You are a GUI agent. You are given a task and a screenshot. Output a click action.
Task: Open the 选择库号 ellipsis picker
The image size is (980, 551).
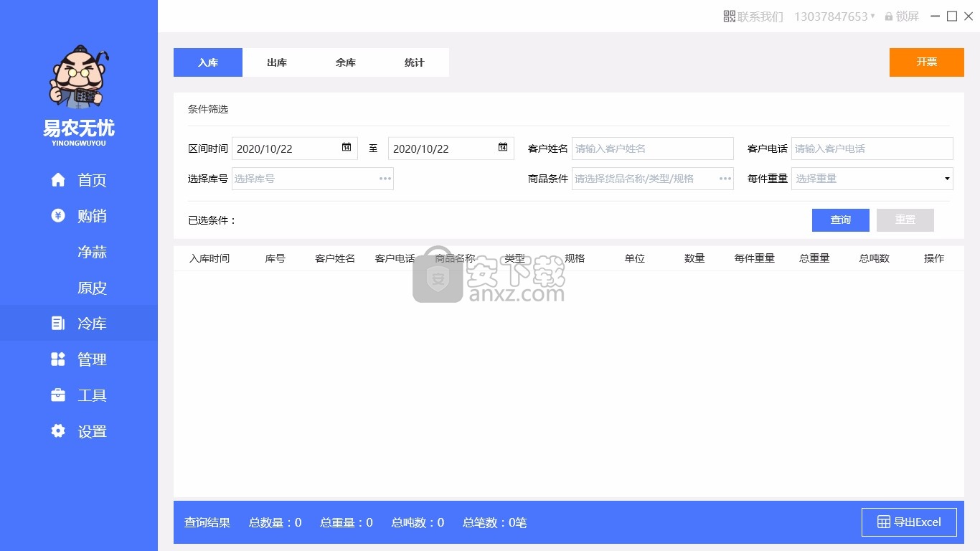coord(385,179)
